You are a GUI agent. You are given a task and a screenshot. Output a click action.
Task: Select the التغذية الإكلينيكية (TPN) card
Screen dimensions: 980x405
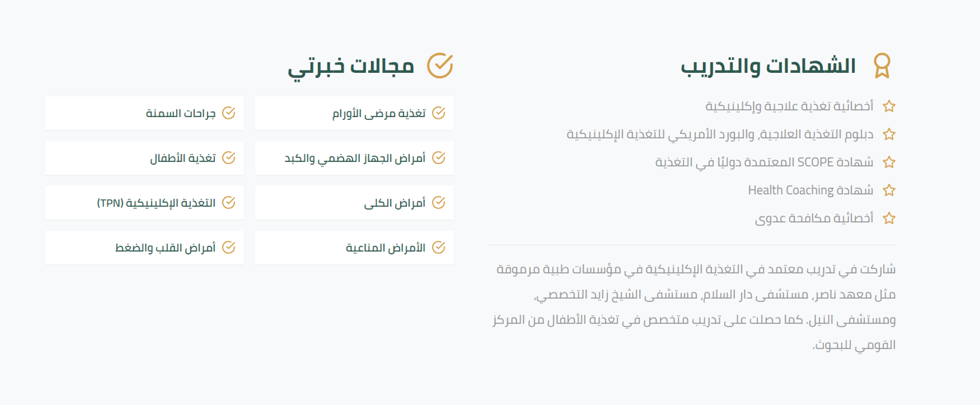pyautogui.click(x=144, y=203)
